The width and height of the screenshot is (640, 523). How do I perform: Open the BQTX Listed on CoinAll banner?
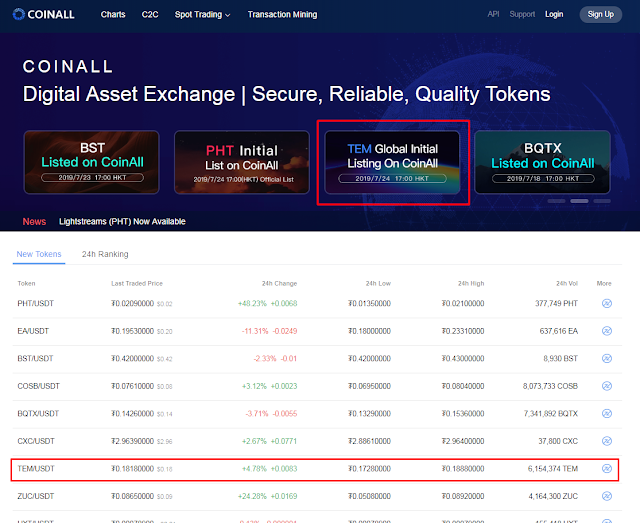(x=542, y=162)
